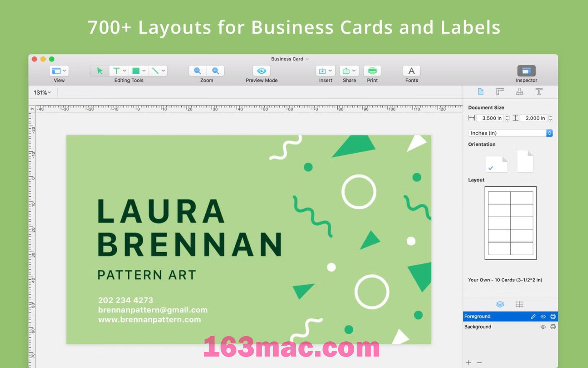Select the large white ring near top
The height and width of the screenshot is (368, 588).
point(359,192)
